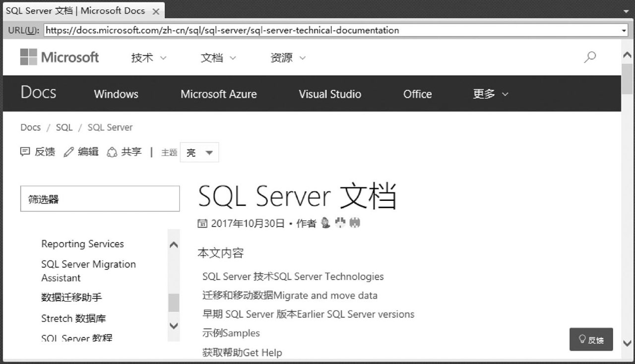Click the URL address field
Viewport: 635px width, 364px height.
[x=332, y=30]
